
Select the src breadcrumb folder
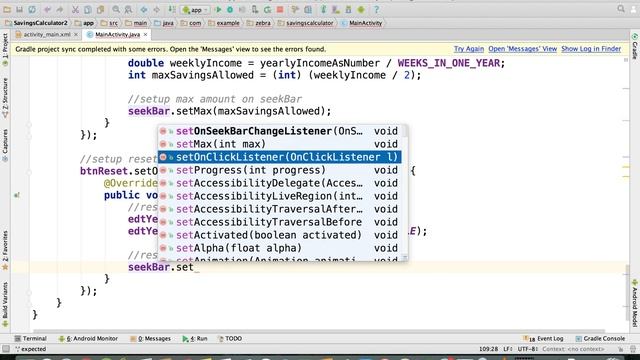(x=109, y=23)
